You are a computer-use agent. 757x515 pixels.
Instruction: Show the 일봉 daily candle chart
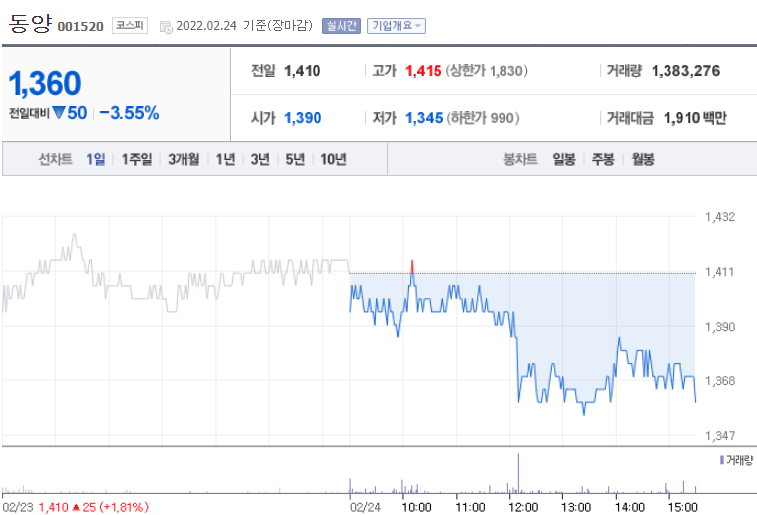pyautogui.click(x=564, y=159)
